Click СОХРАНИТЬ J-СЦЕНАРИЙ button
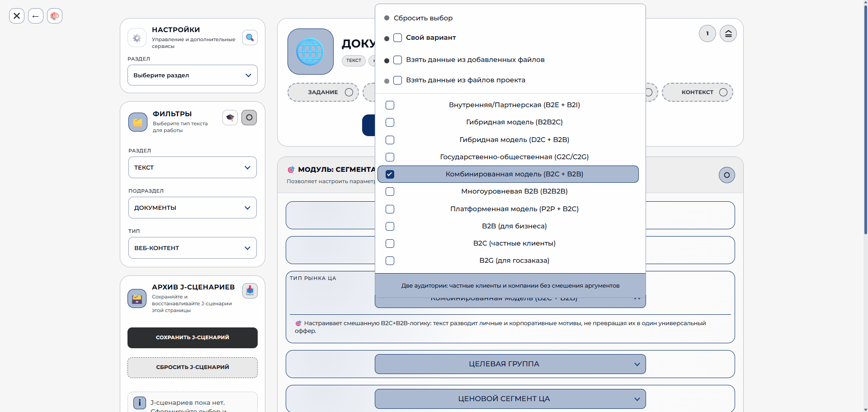 pyautogui.click(x=193, y=337)
